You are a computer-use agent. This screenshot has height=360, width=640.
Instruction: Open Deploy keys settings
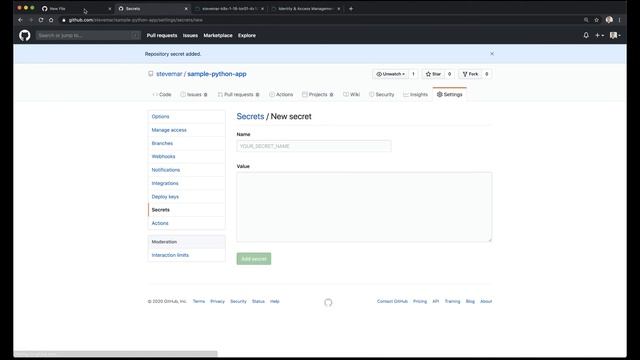[187, 196]
